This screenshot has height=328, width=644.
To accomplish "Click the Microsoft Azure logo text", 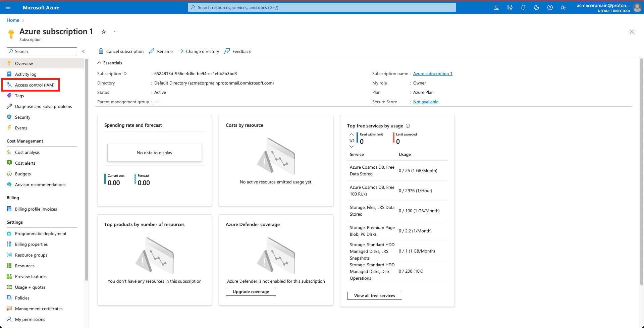I will (x=41, y=7).
